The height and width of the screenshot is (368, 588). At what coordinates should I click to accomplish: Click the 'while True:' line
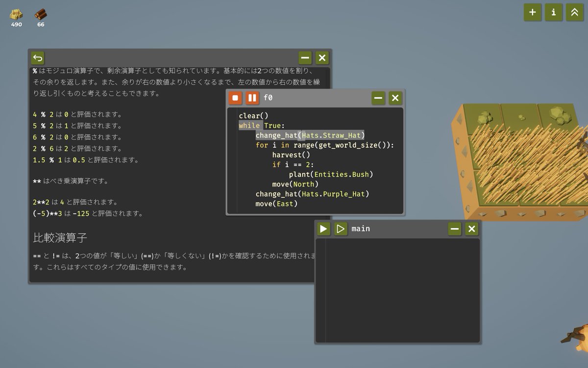[x=262, y=126]
